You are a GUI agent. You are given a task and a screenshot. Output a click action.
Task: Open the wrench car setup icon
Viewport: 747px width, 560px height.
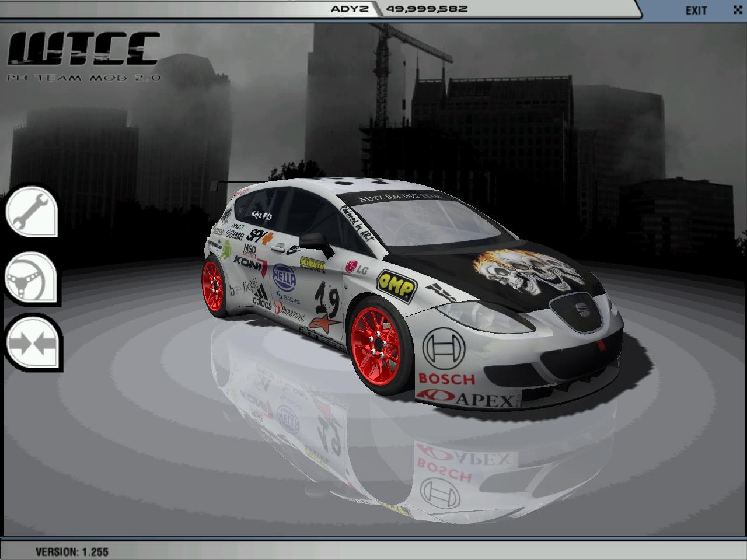[x=32, y=211]
